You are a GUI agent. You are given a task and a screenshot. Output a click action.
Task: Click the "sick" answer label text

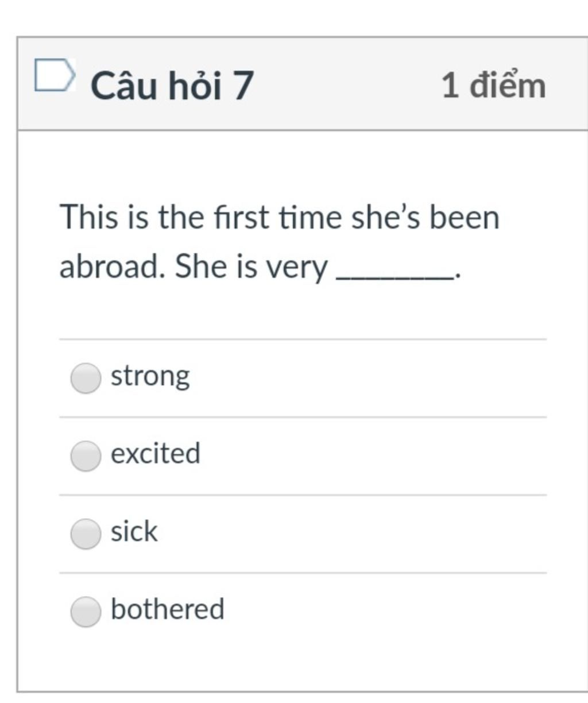[134, 531]
